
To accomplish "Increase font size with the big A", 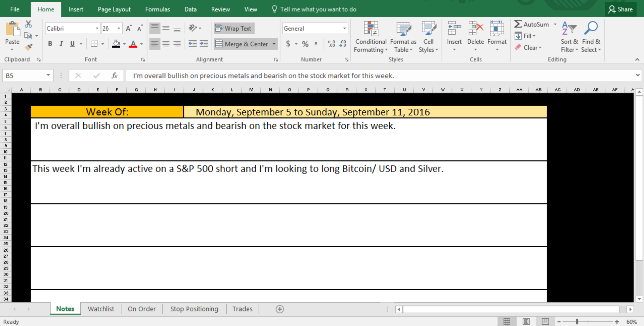I will [129, 29].
